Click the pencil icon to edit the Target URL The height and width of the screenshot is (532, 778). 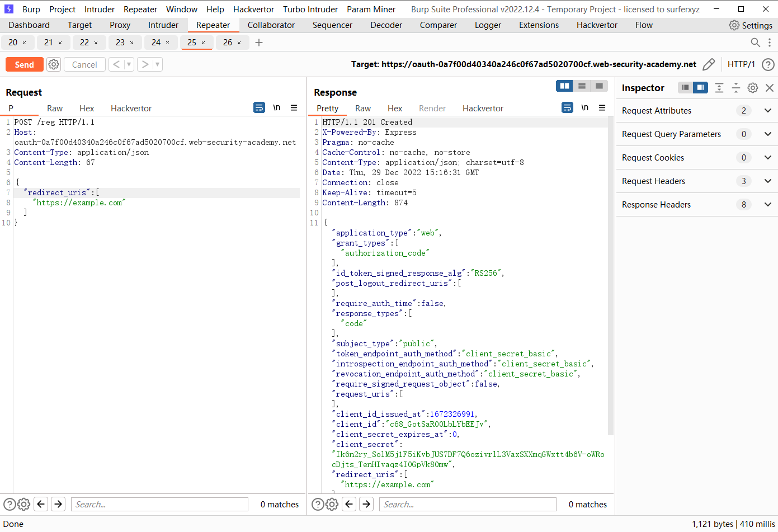[709, 64]
